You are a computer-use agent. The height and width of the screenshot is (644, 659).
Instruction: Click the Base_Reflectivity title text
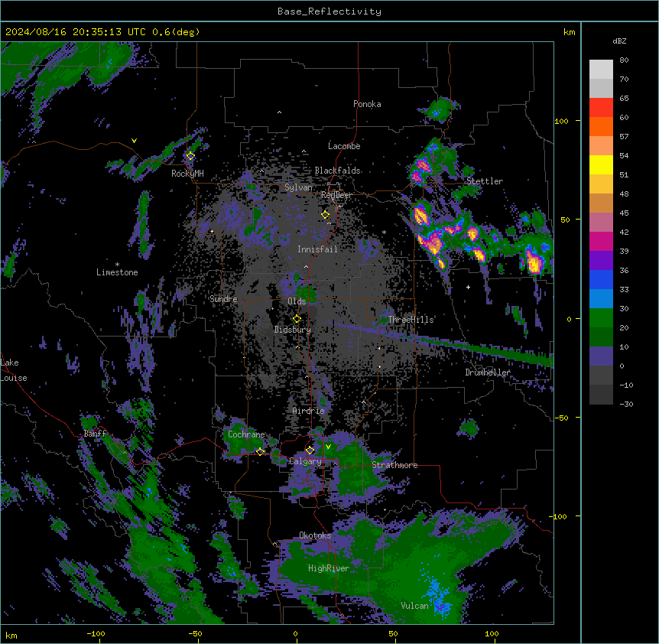tap(329, 11)
